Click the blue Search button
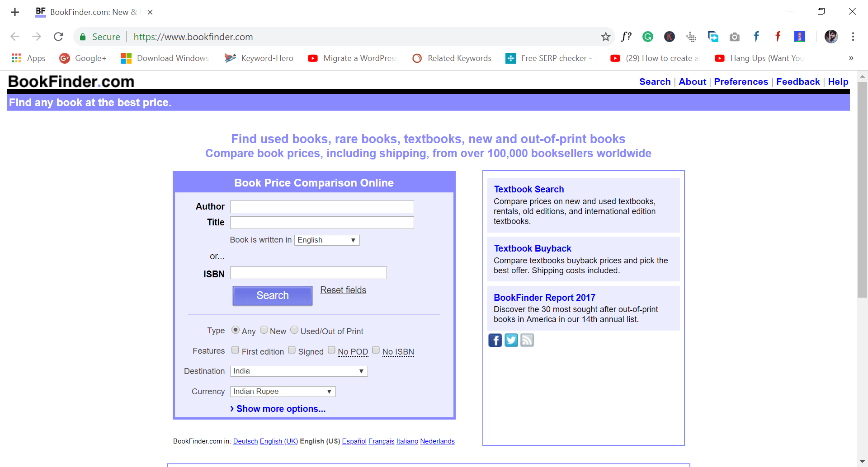This screenshot has height=467, width=868. pyautogui.click(x=273, y=295)
